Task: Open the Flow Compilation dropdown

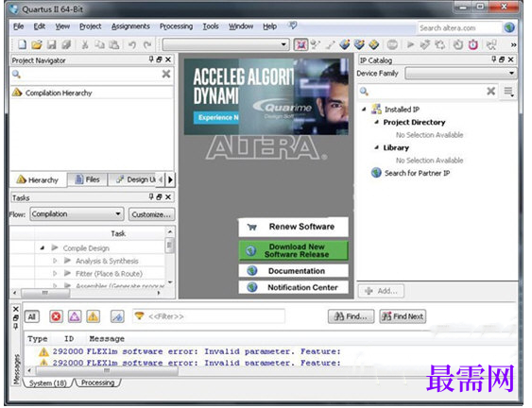Action: click(77, 214)
